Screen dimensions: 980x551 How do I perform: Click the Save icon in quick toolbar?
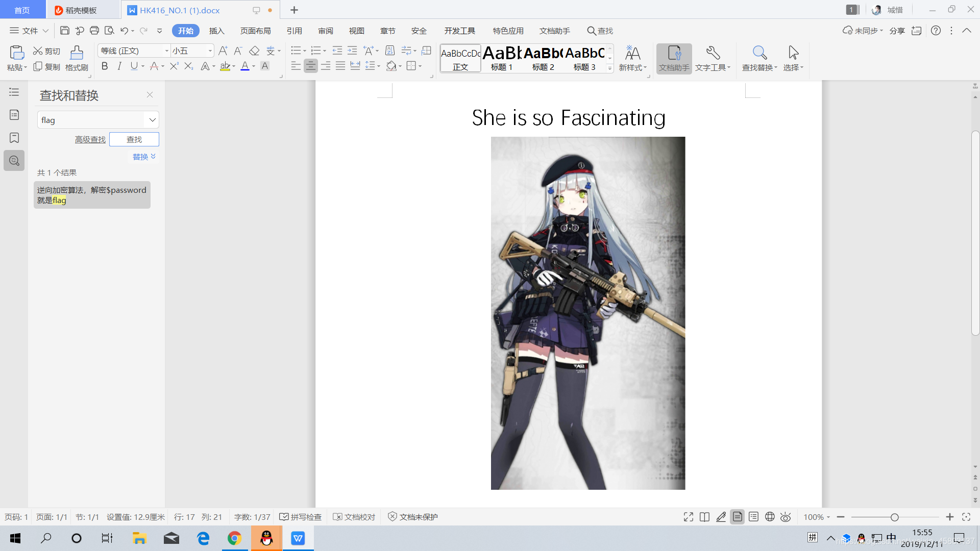64,31
